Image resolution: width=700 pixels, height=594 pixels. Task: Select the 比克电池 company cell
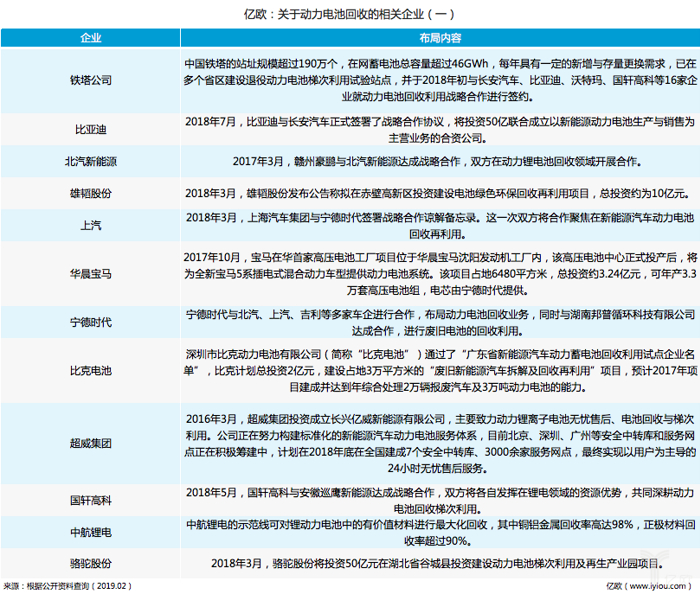91,371
